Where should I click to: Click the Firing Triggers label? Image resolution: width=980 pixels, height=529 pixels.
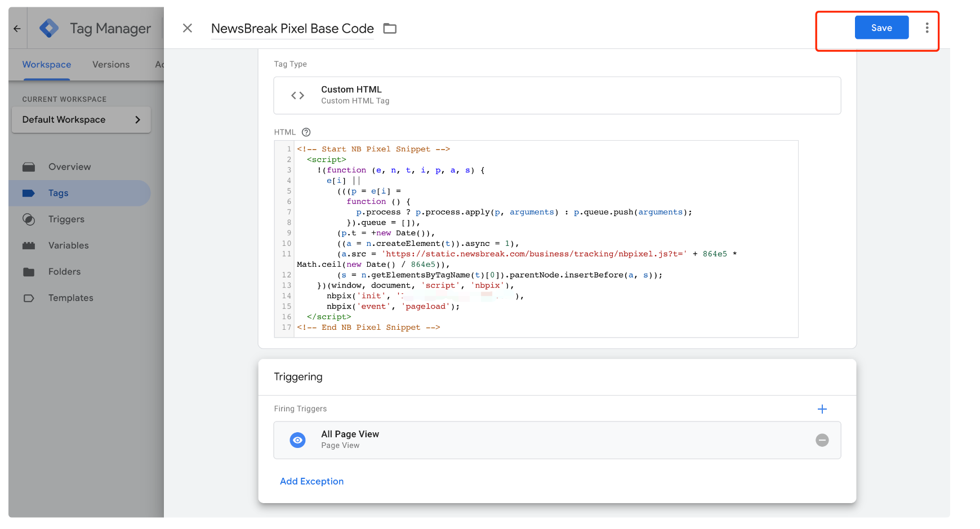300,409
